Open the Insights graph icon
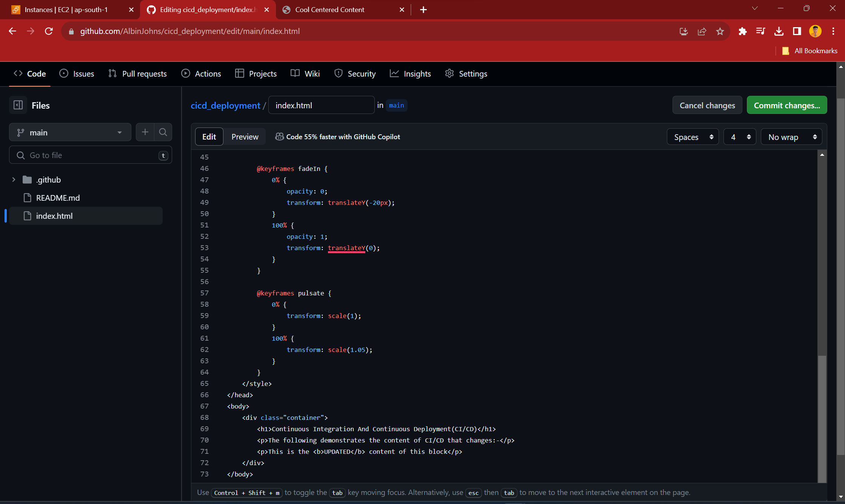This screenshot has height=504, width=845. click(x=394, y=74)
